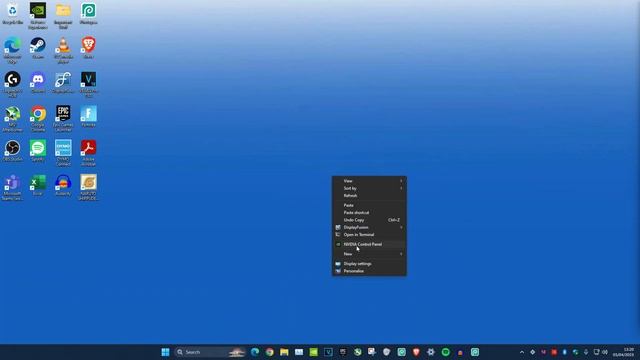Screen dimensions: 640x360
Task: Select the DisplayFusion desktop shortcut icon
Action: pyautogui.click(x=63, y=82)
